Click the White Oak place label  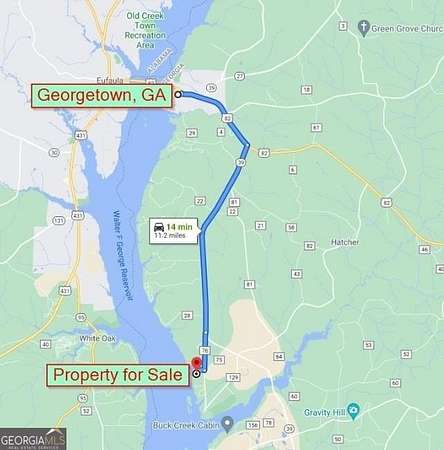98,339
